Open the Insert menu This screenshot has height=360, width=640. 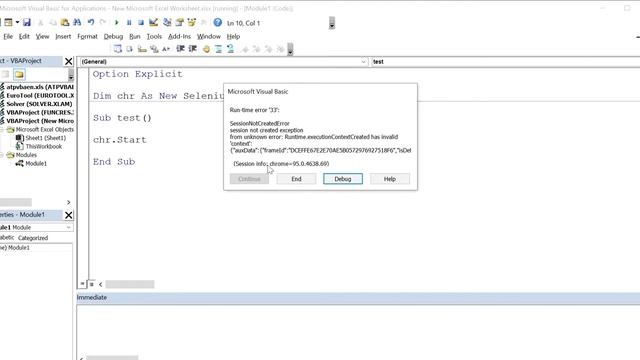(63, 36)
